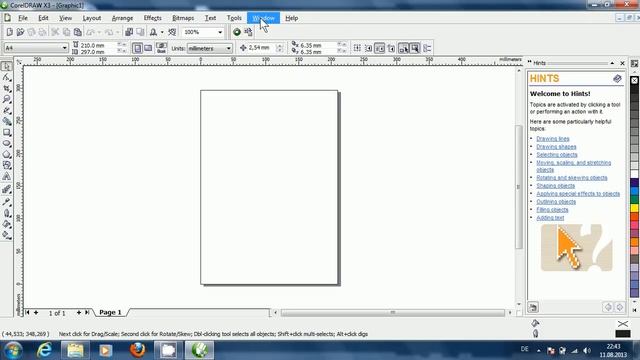Open the Bitmaps menu
The width and height of the screenshot is (640, 360).
point(183,18)
